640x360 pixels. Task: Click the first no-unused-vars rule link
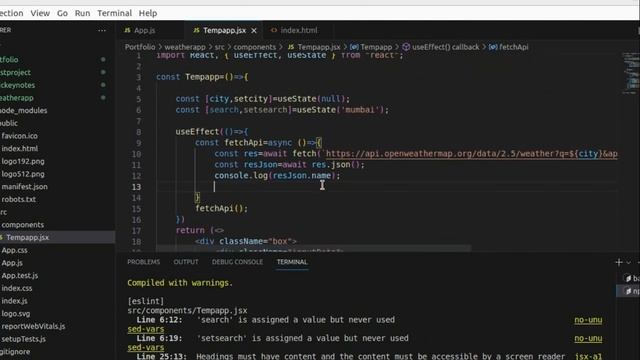click(x=588, y=320)
